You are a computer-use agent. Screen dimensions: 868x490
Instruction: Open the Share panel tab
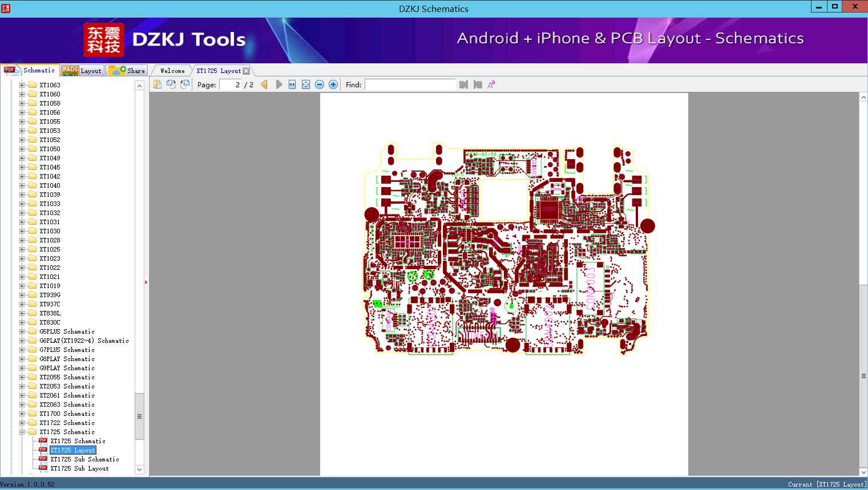(x=127, y=70)
